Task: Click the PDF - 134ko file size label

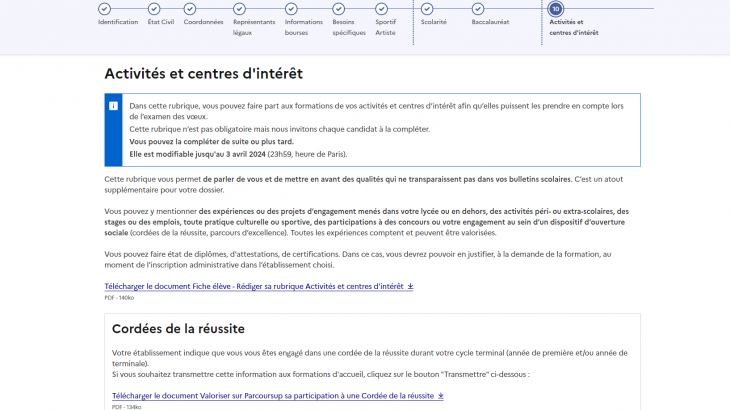Action: pyautogui.click(x=126, y=407)
